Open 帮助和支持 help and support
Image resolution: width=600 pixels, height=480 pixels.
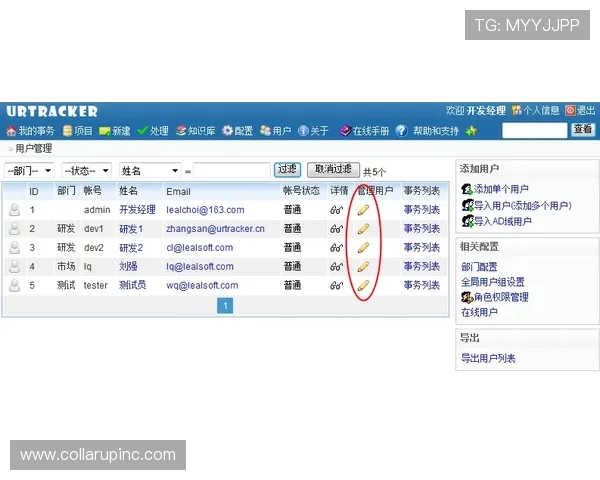[436, 131]
